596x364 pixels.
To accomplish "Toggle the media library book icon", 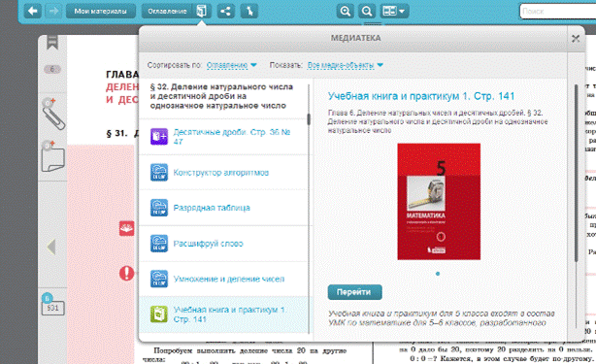I will pyautogui.click(x=202, y=11).
